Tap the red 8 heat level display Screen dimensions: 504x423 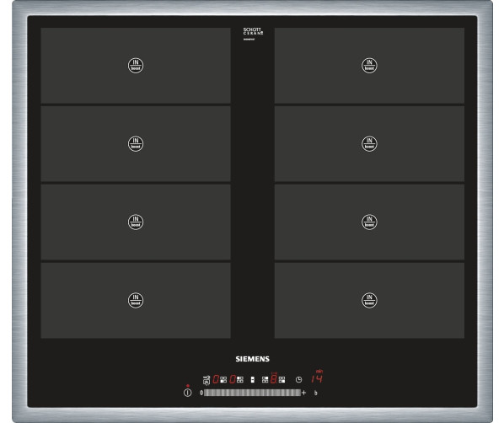click(274, 378)
